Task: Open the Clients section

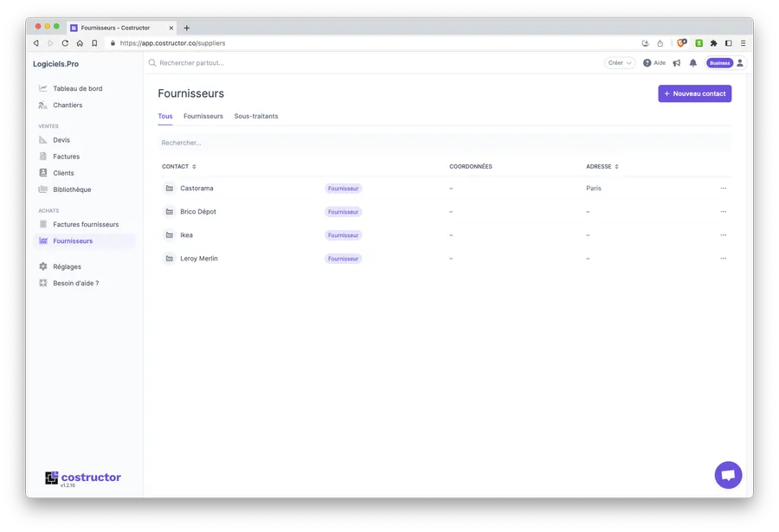Action: [63, 173]
